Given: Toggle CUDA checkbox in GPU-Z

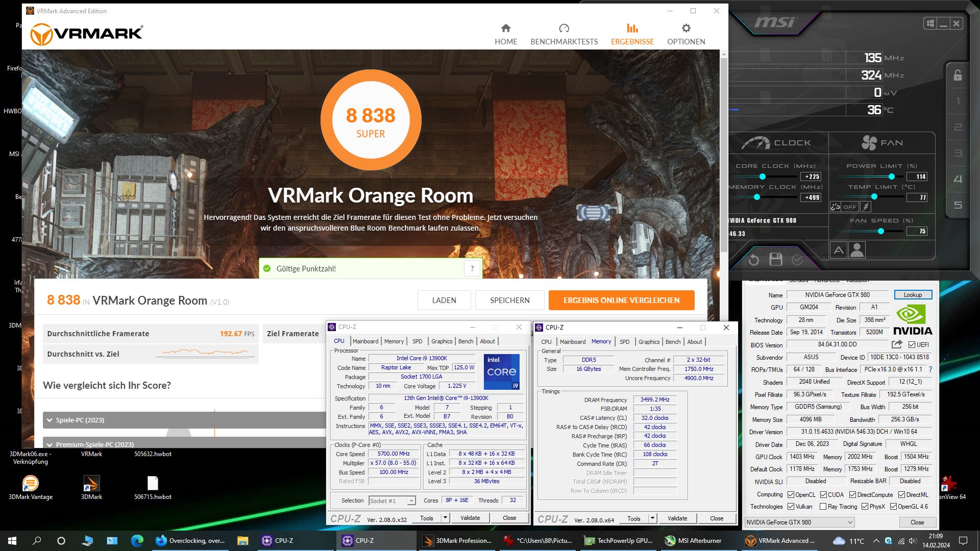Looking at the screenshot, I should (x=823, y=495).
